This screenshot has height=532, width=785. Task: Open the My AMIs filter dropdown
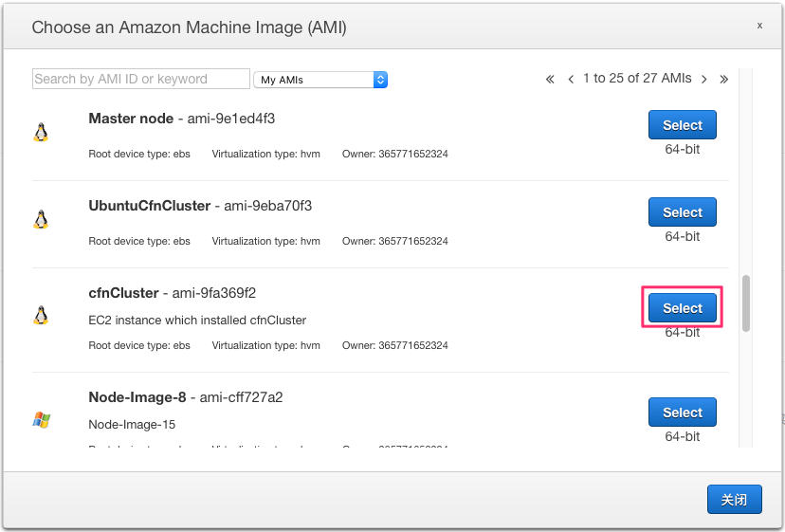pos(320,80)
